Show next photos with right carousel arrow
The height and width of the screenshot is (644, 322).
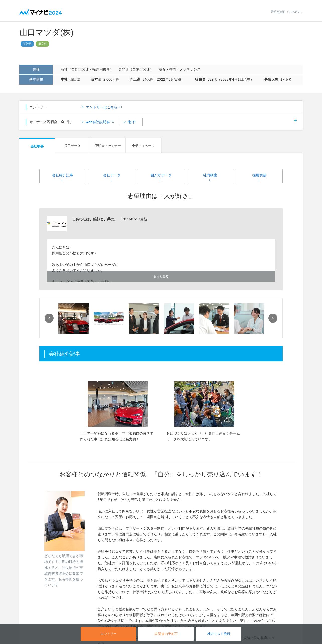coord(273,318)
